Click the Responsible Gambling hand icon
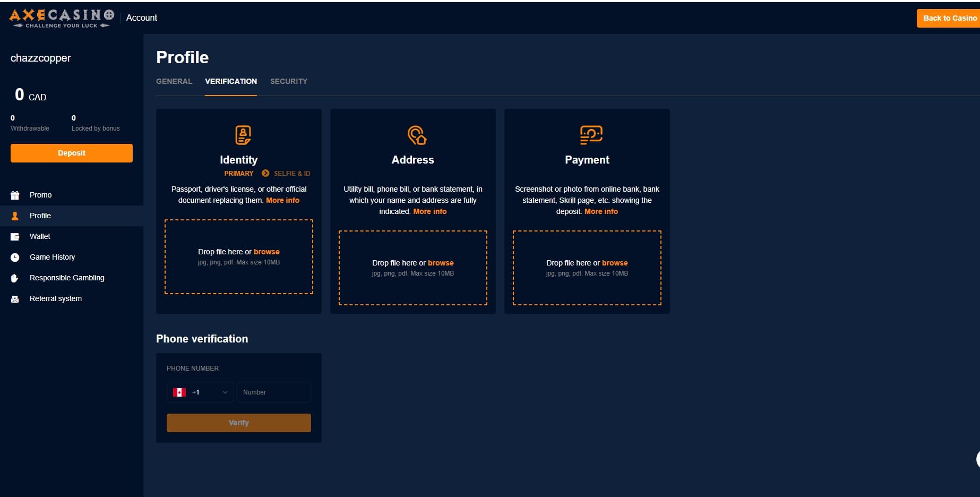Image resolution: width=980 pixels, height=497 pixels. 15,278
